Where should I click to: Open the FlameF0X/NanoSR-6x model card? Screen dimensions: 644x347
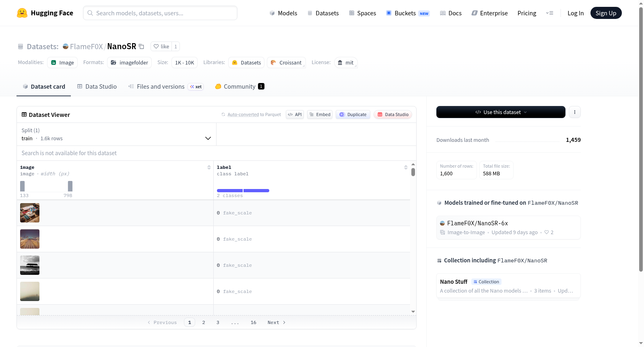[508, 228]
